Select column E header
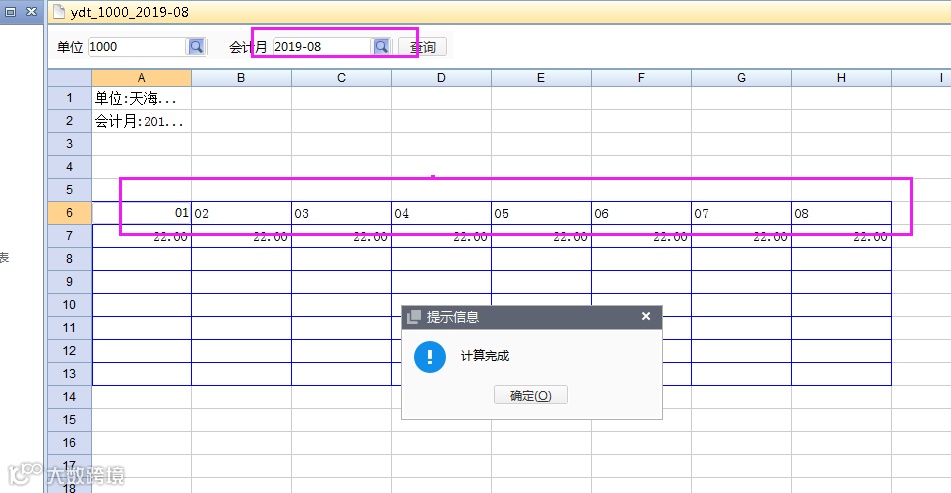The image size is (951, 493). (x=541, y=78)
